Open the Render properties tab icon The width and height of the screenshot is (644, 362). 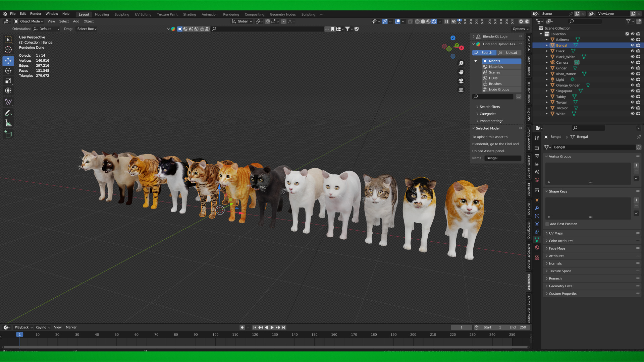537,148
